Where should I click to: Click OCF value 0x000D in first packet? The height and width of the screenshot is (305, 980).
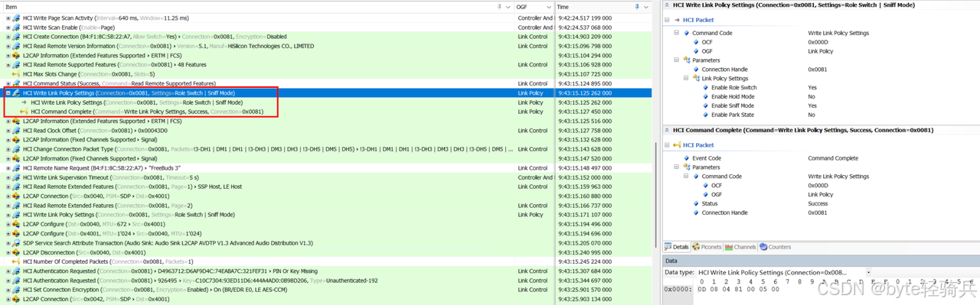[818, 42]
